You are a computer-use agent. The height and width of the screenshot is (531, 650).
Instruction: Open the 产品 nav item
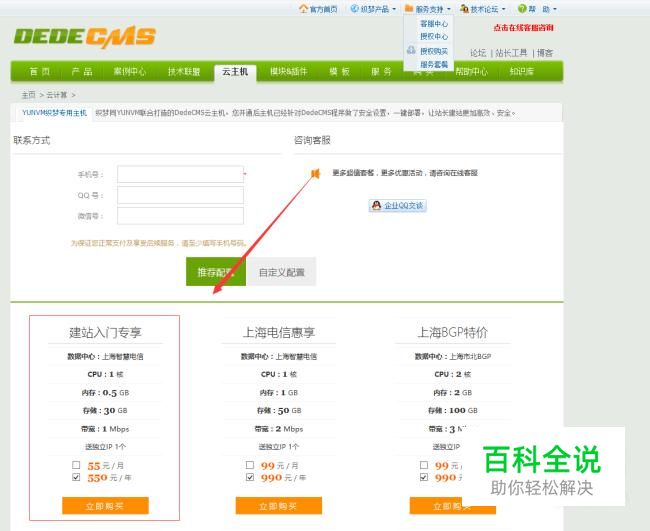[82, 71]
